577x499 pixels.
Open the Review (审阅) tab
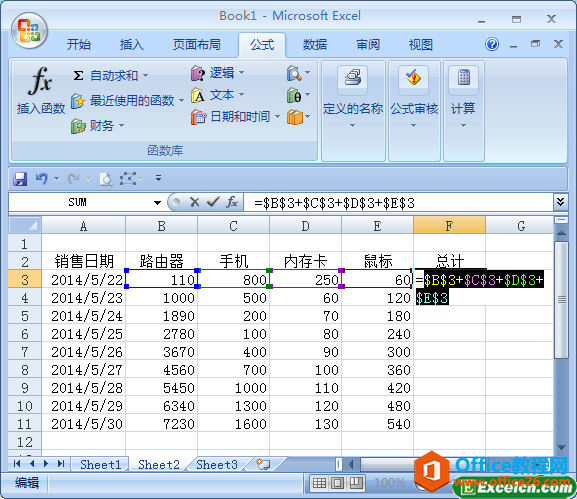coord(368,45)
